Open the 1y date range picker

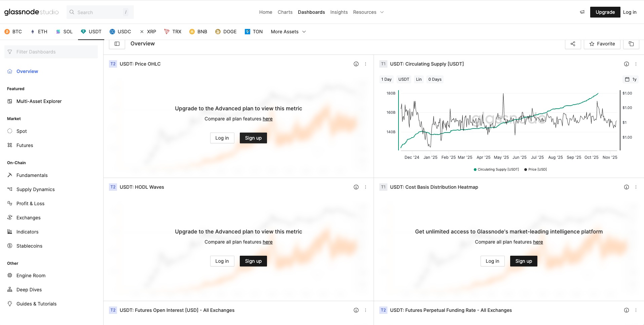631,79
